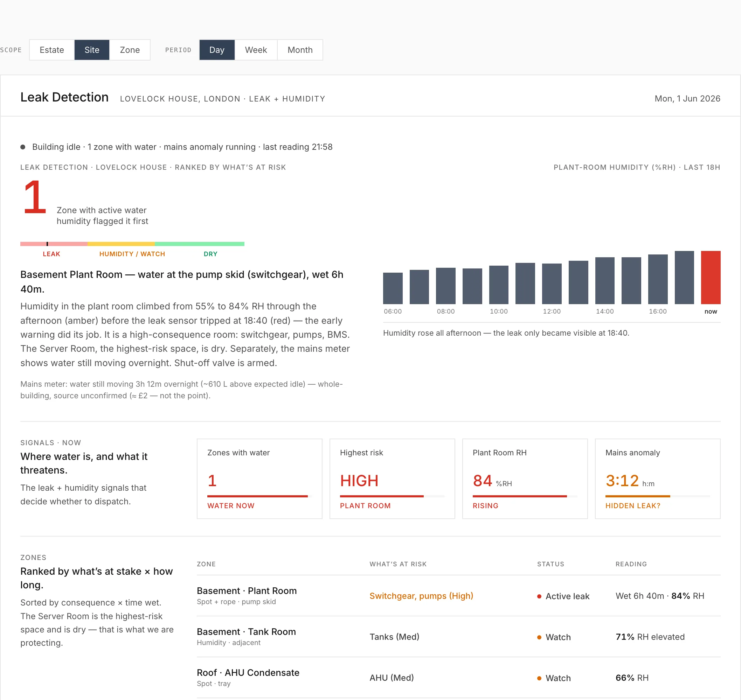Screen dimensions: 741x700
Task: Click the WHAT'S AT RISK column header
Action: tap(398, 564)
